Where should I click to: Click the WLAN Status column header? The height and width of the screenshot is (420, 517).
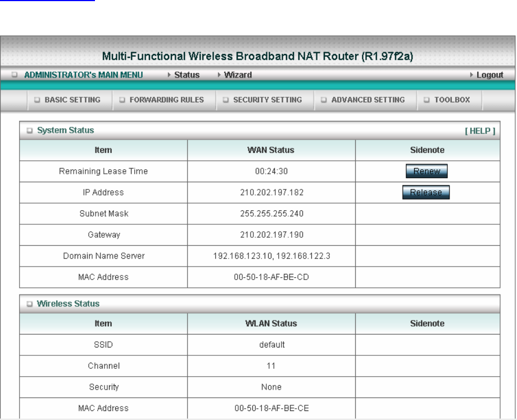tap(271, 323)
